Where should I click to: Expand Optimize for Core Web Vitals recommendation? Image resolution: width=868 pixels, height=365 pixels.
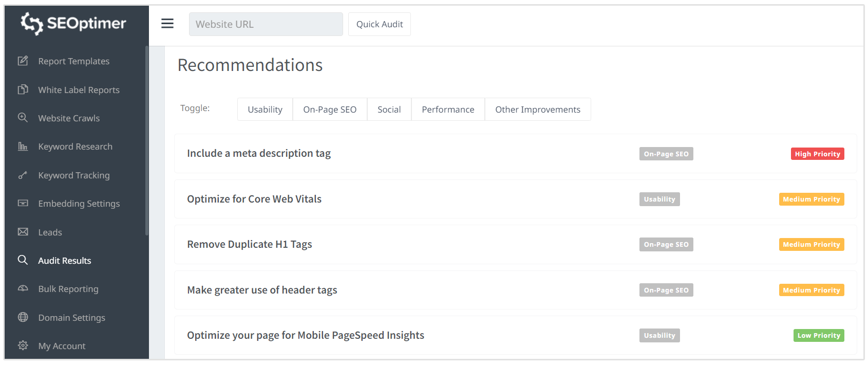[x=254, y=199]
